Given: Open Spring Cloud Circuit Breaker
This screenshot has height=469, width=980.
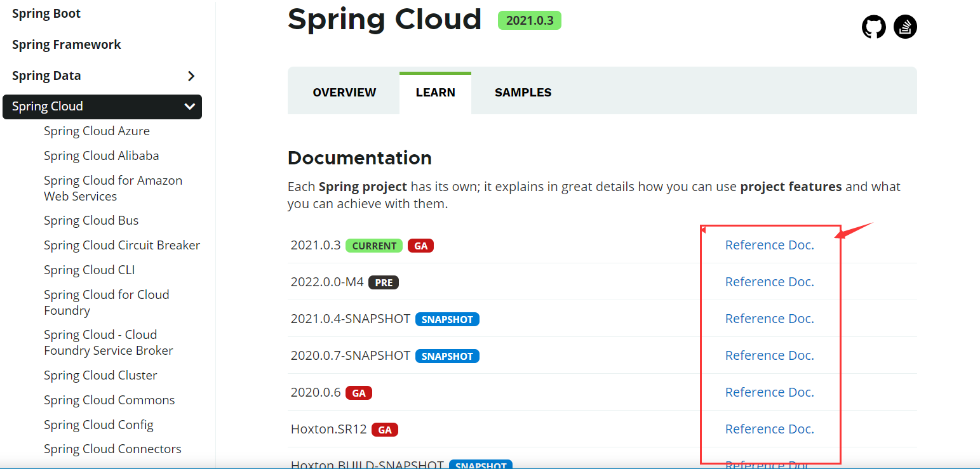Looking at the screenshot, I should [x=122, y=245].
